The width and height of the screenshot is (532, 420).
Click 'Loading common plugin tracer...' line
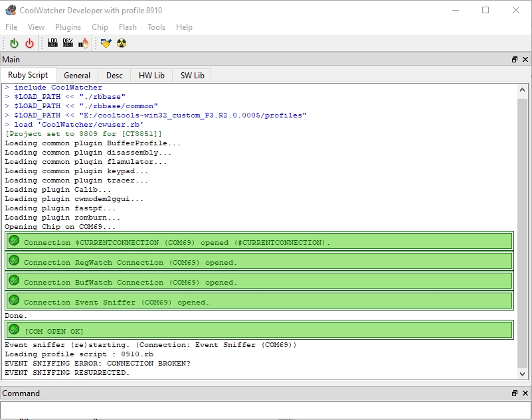coord(76,180)
